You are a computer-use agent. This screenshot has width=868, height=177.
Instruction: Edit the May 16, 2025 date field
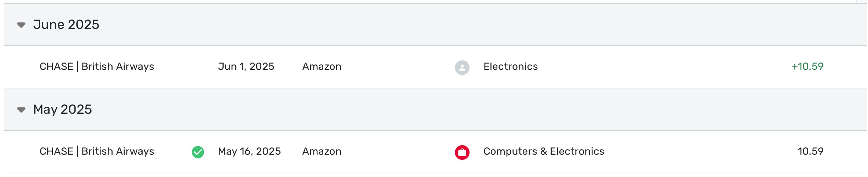coord(249,151)
